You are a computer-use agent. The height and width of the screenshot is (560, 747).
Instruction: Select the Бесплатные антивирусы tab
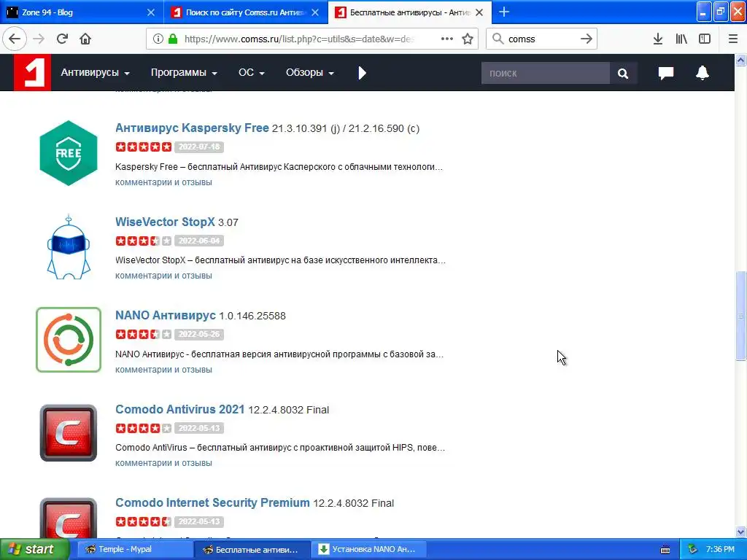click(x=410, y=12)
